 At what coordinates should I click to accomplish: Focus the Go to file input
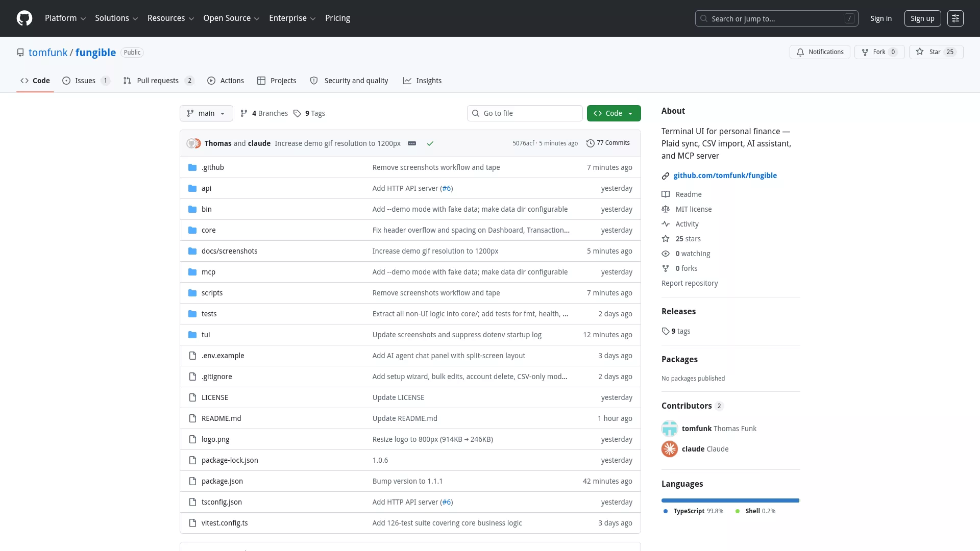tap(525, 113)
